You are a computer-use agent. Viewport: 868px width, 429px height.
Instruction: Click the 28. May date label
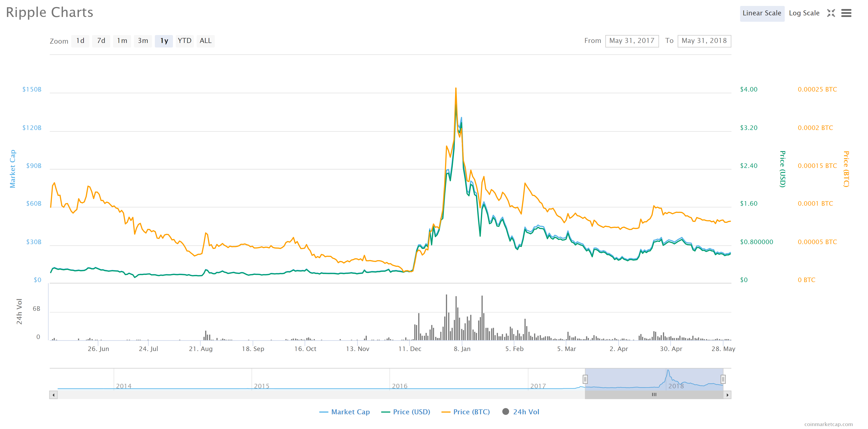click(x=723, y=349)
